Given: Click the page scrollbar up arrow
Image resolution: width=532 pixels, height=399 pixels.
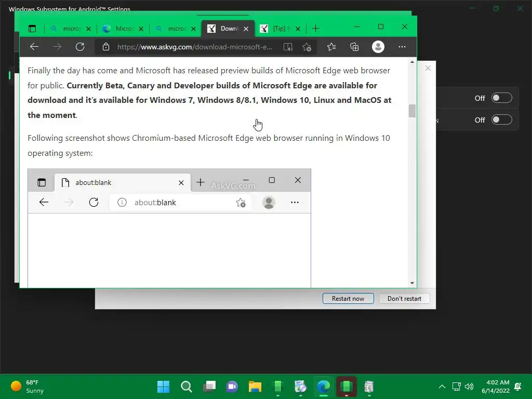Looking at the screenshot, I should click(x=412, y=62).
